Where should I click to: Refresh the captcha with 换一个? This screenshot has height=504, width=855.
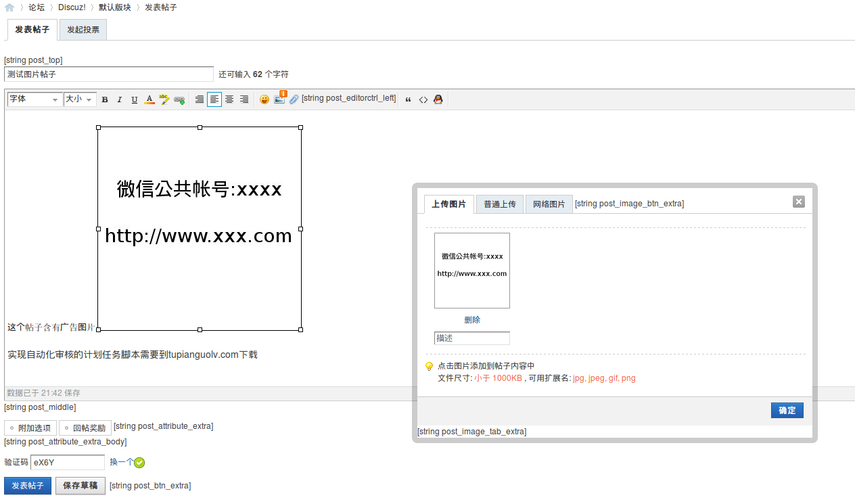tap(122, 462)
